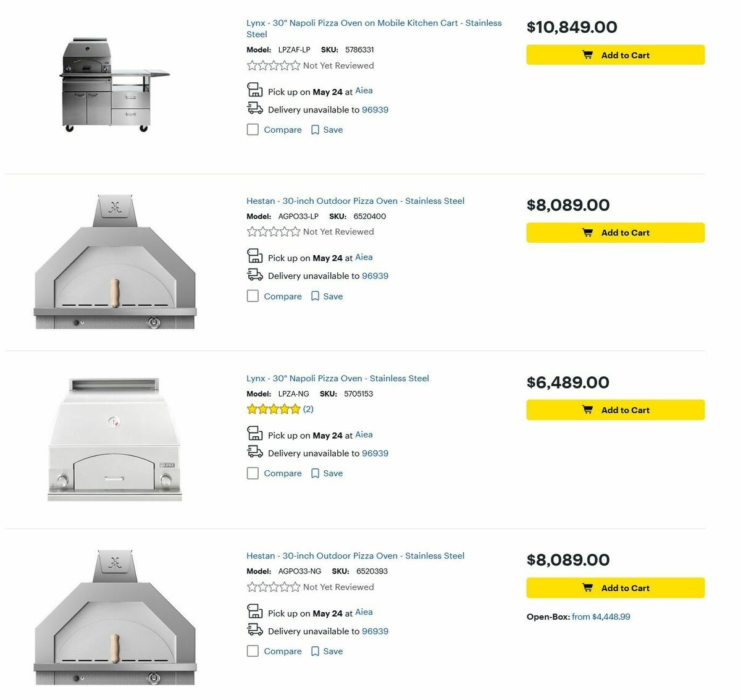Click delivery truck icon for Hestan AGPO33-NG
This screenshot has width=741, height=700.
coord(255,630)
